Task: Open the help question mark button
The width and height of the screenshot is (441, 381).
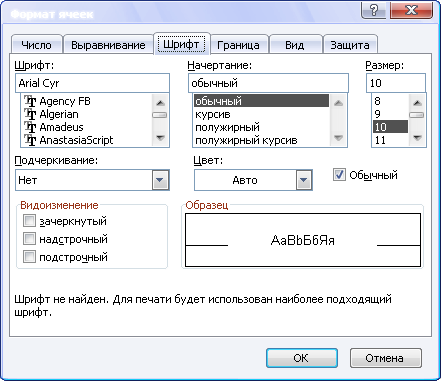Action: click(x=374, y=10)
